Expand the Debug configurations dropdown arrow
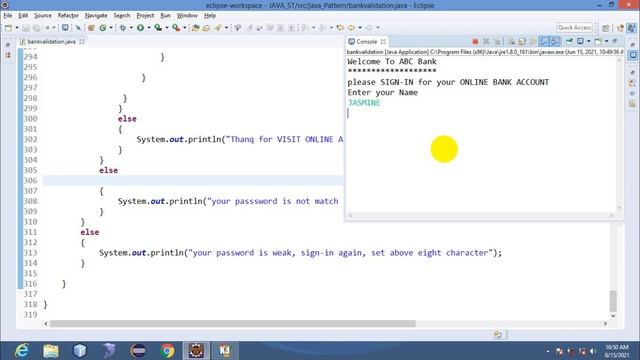640x360 pixels. point(131,28)
